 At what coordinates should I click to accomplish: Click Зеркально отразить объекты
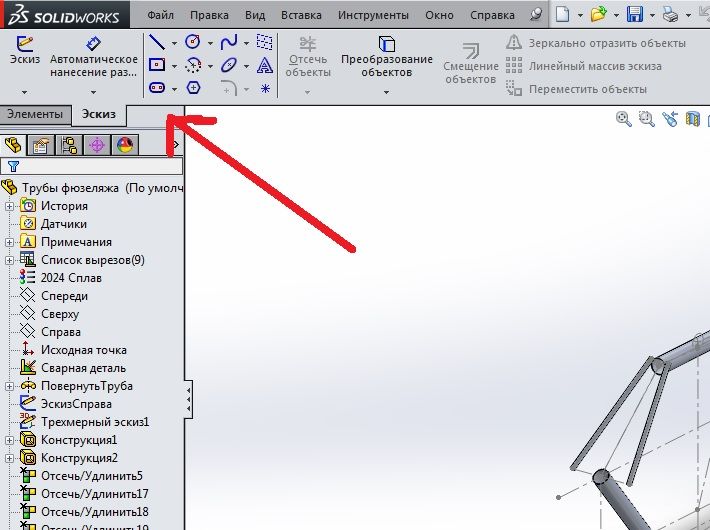point(597,43)
